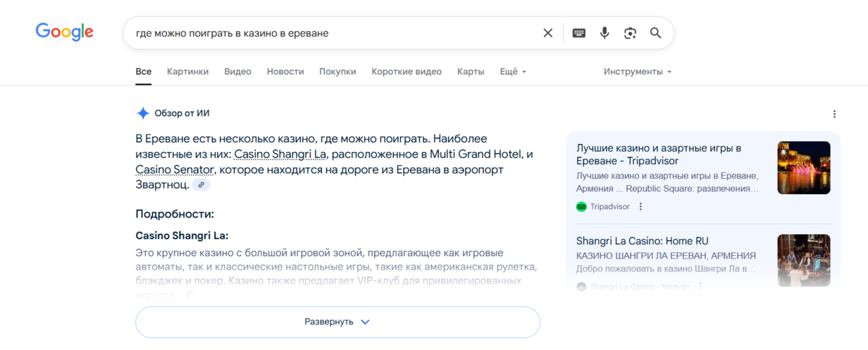Open the Покупки tab
868x350 pixels.
(338, 72)
